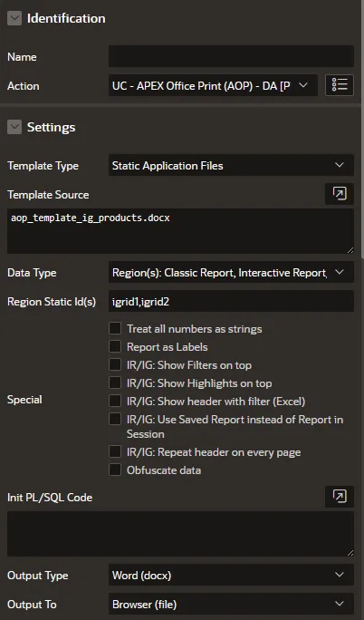Open Template Source code editor popup
Screen dimensions: 364x620
point(340,194)
